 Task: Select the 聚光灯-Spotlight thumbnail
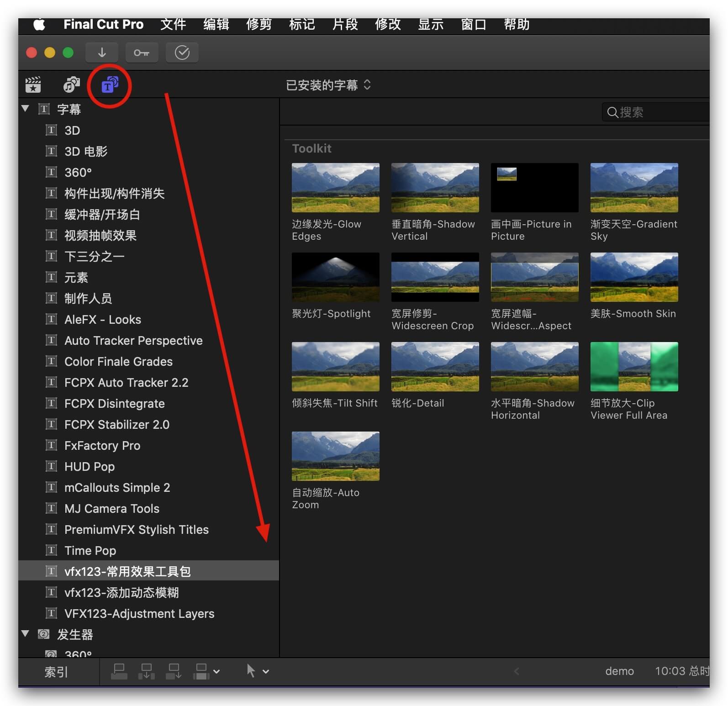click(336, 277)
